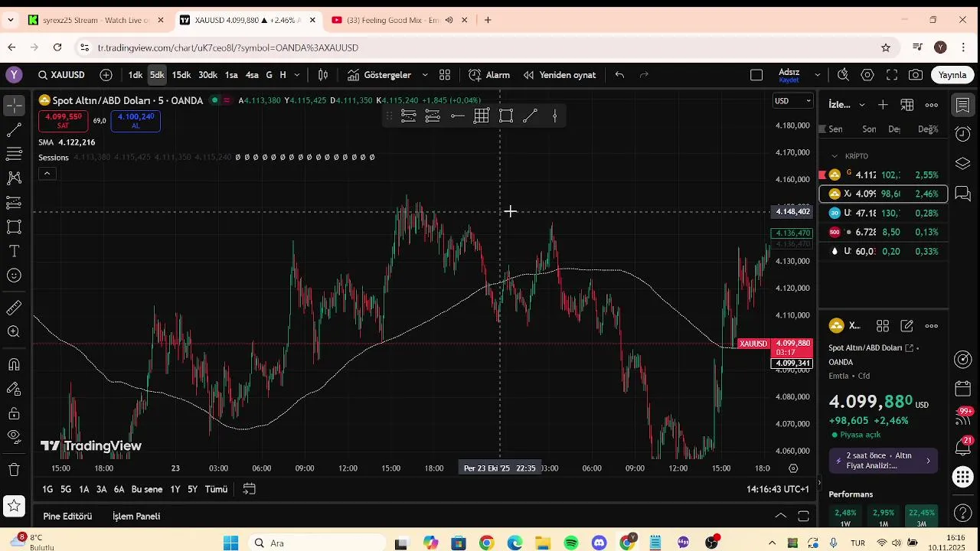Screen dimensions: 980x551
Task: Open quick search icon in top toolbar
Action: pos(843,75)
